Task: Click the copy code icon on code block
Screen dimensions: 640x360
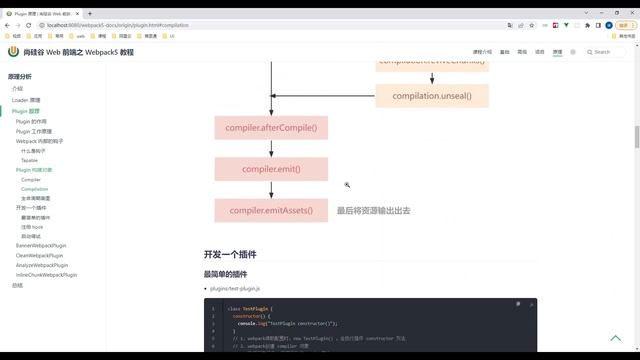Action: point(518,304)
